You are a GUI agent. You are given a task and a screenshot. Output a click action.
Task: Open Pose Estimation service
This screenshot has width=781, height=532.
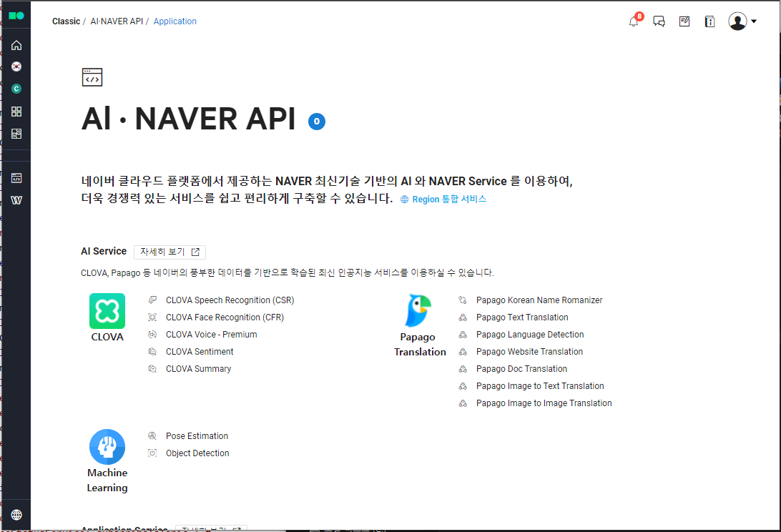tap(197, 436)
